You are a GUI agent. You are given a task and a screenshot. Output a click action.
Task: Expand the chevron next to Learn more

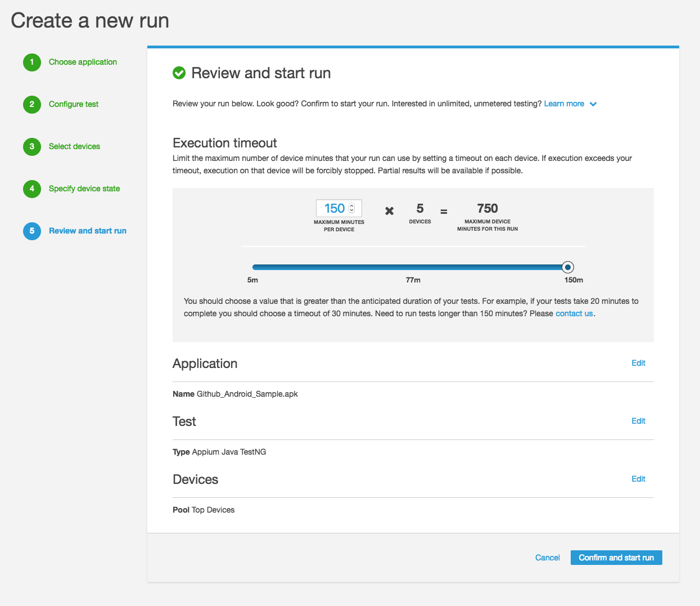coord(593,104)
